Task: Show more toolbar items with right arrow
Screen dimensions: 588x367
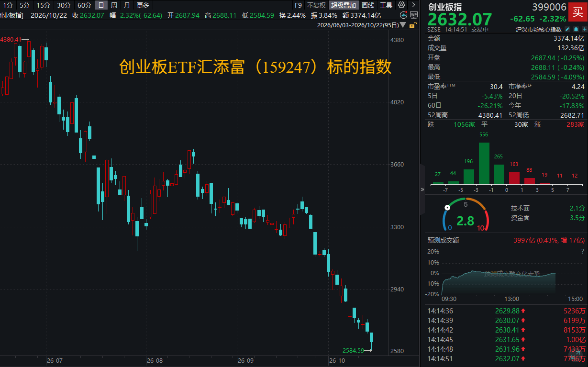Action: (413, 5)
